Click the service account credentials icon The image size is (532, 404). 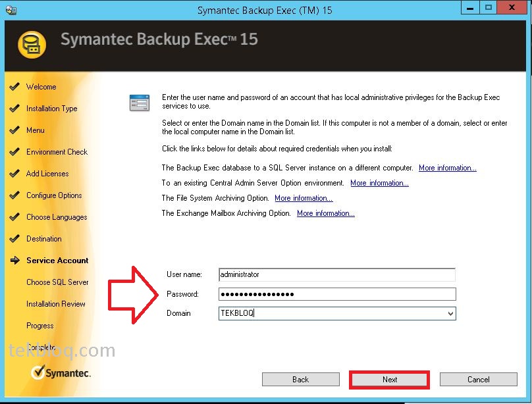pos(140,103)
